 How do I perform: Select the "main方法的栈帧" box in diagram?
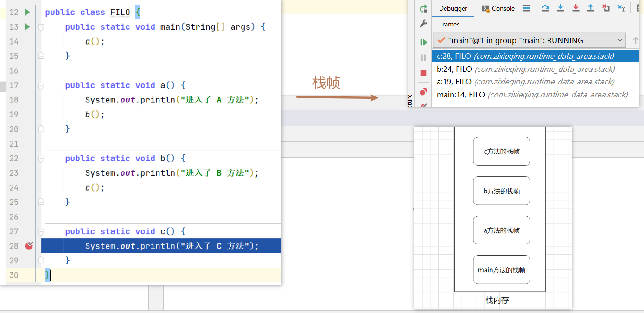click(502, 269)
